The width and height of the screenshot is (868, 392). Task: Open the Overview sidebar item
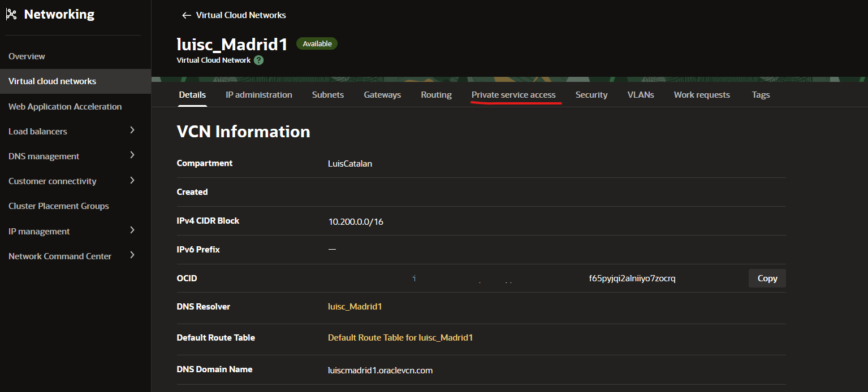tap(27, 56)
